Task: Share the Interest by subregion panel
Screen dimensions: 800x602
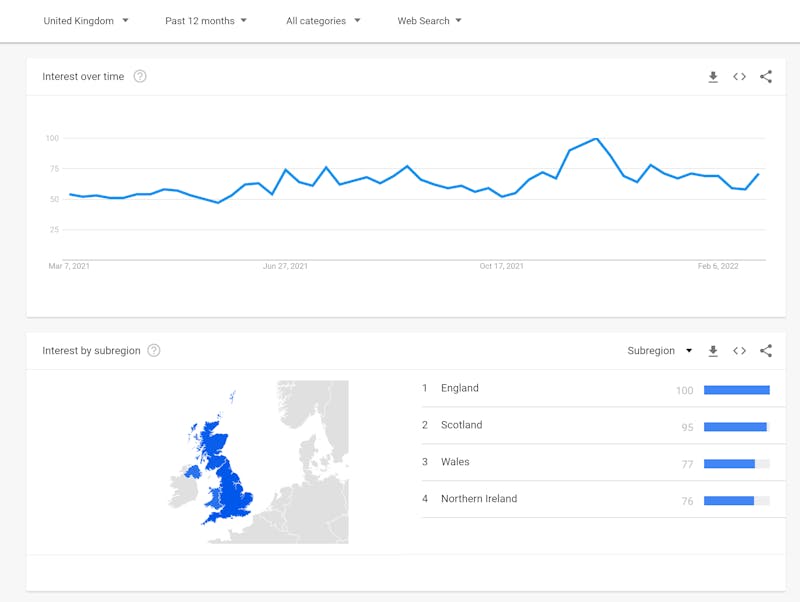Action: (x=766, y=350)
